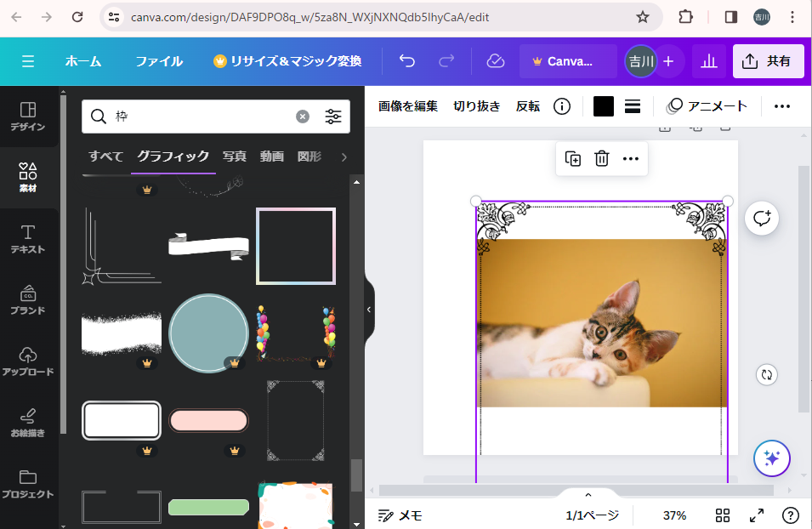Collapse the side elements panel

(369, 310)
